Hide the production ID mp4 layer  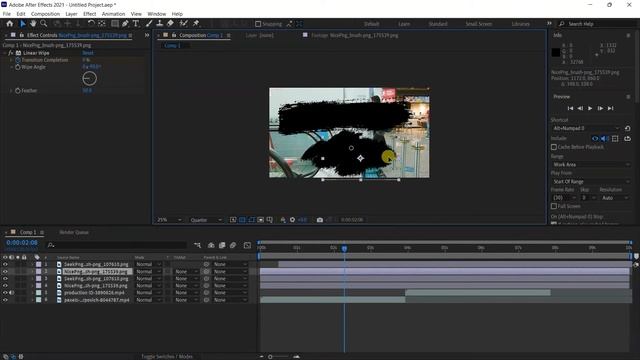coord(5,293)
